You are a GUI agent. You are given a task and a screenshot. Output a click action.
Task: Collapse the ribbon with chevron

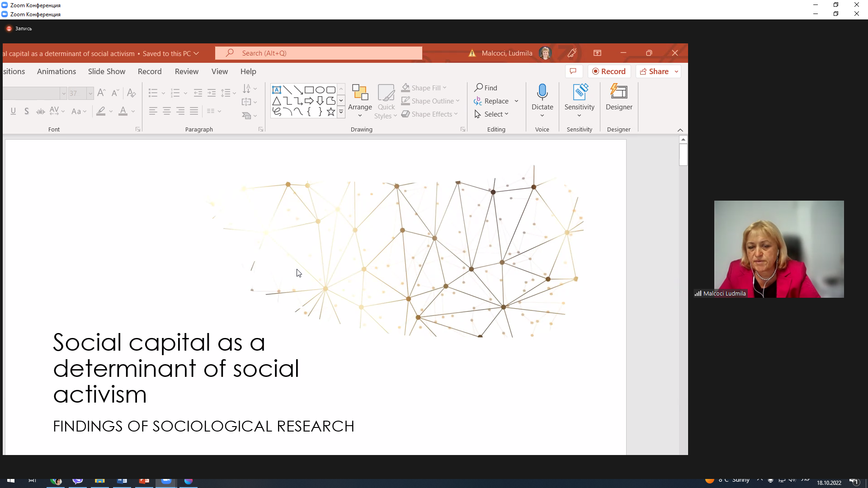coord(680,130)
